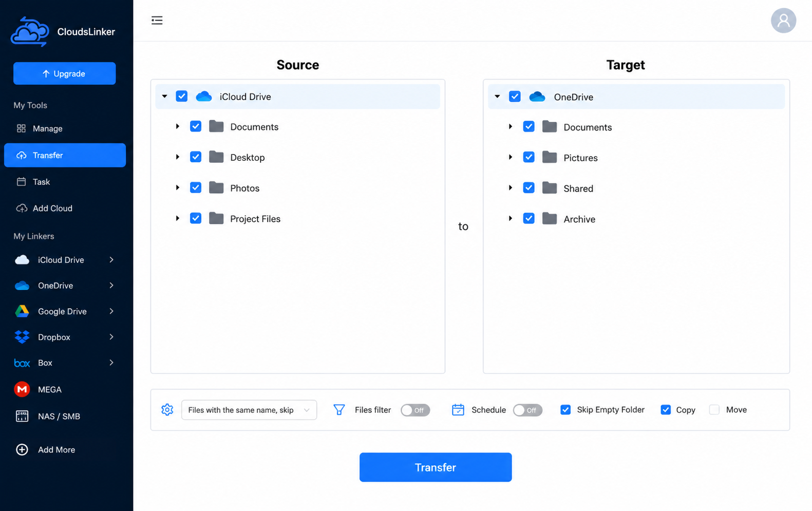Click the Schedule calendar icon

pos(458,410)
